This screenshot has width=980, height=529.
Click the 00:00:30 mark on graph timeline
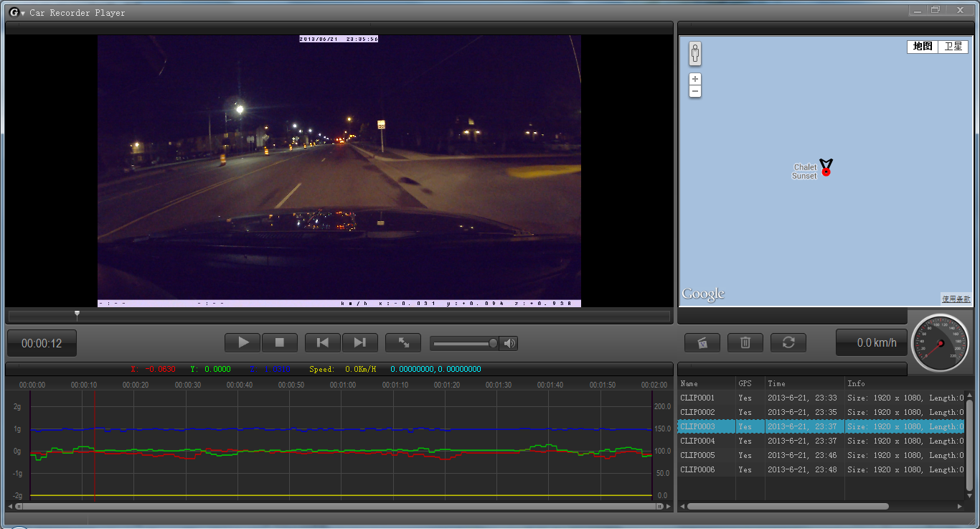pos(188,385)
